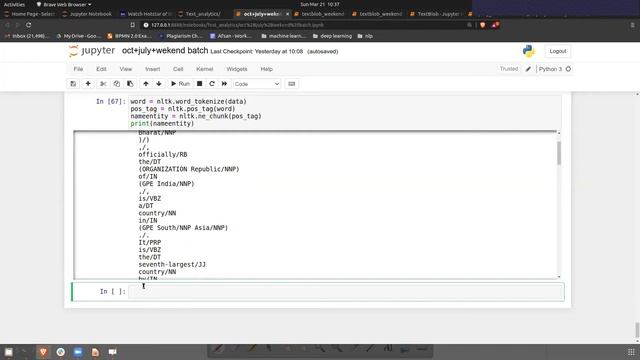Open the Kernel menu
This screenshot has width=640, height=360.
tap(205, 69)
